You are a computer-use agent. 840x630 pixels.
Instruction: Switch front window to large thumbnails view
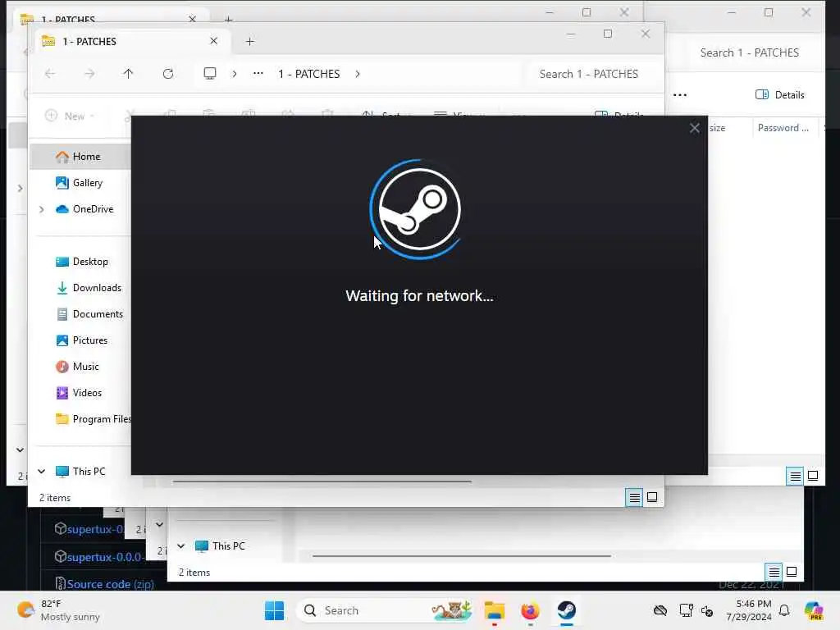point(652,498)
